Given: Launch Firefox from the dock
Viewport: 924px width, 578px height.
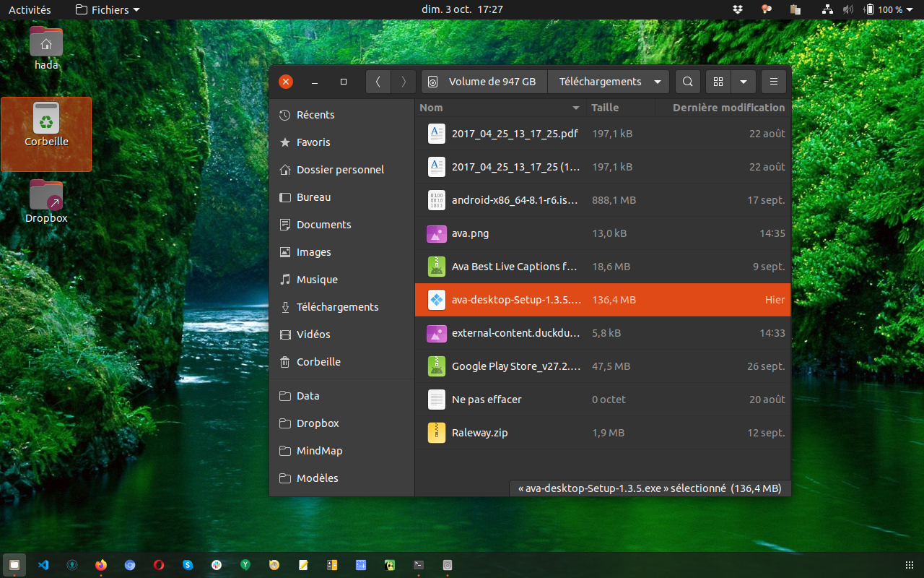Looking at the screenshot, I should click(101, 565).
